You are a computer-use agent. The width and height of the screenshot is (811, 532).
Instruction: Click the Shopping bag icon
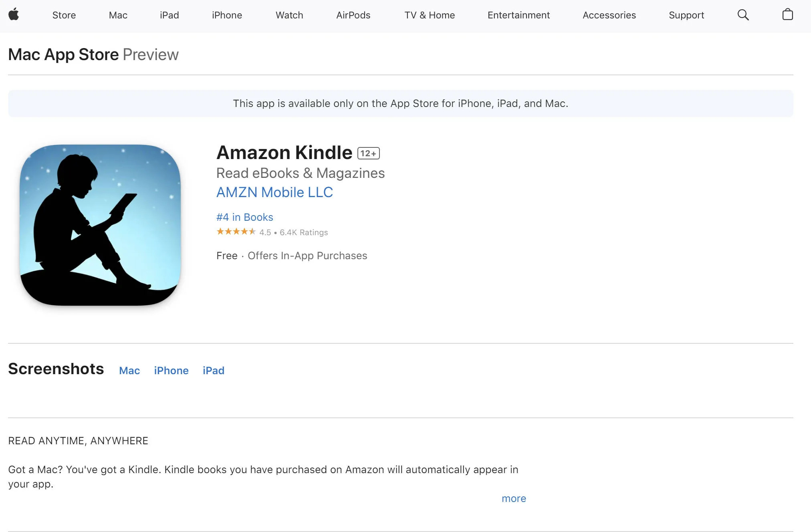click(x=787, y=15)
